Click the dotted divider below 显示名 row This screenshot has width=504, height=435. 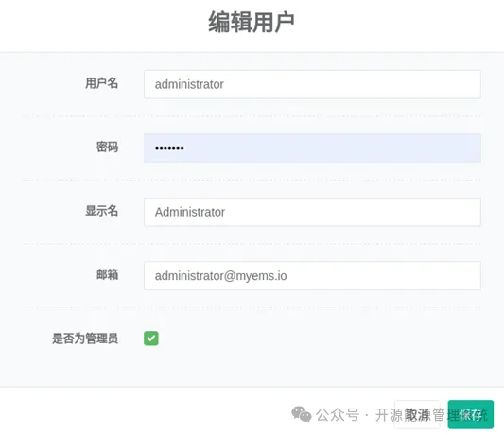tap(252, 244)
